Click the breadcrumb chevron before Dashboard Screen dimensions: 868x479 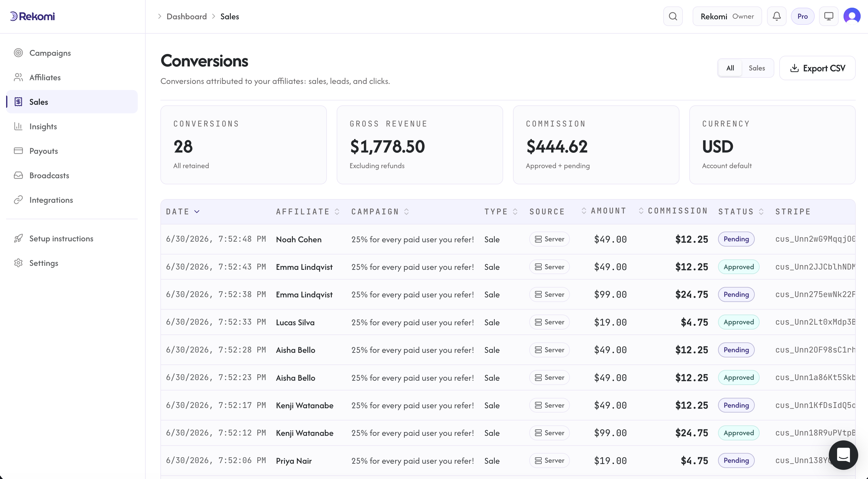coord(160,16)
